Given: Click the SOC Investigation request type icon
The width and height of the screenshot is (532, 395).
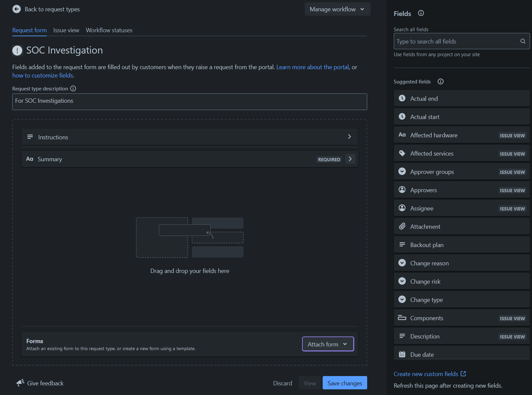Looking at the screenshot, I should (x=17, y=51).
